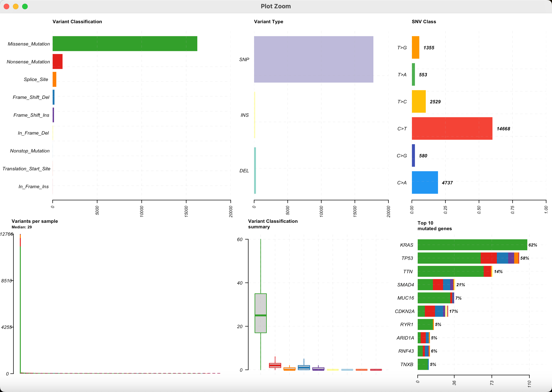Click the orange T>G bar

[415, 48]
